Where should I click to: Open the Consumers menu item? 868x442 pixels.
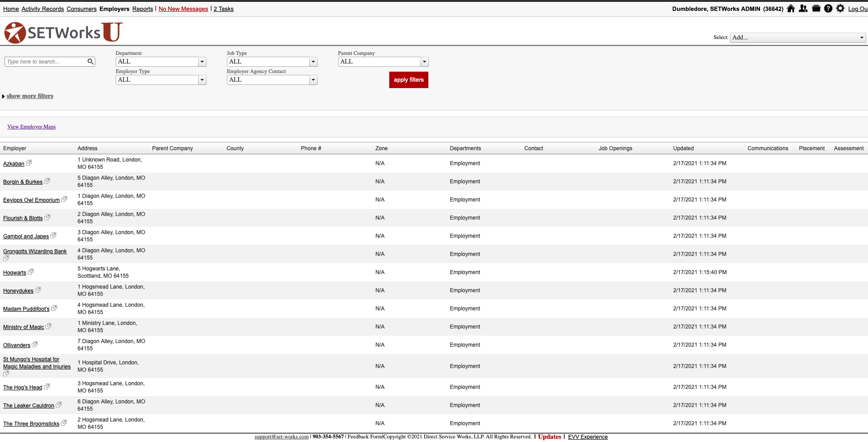[x=82, y=9]
